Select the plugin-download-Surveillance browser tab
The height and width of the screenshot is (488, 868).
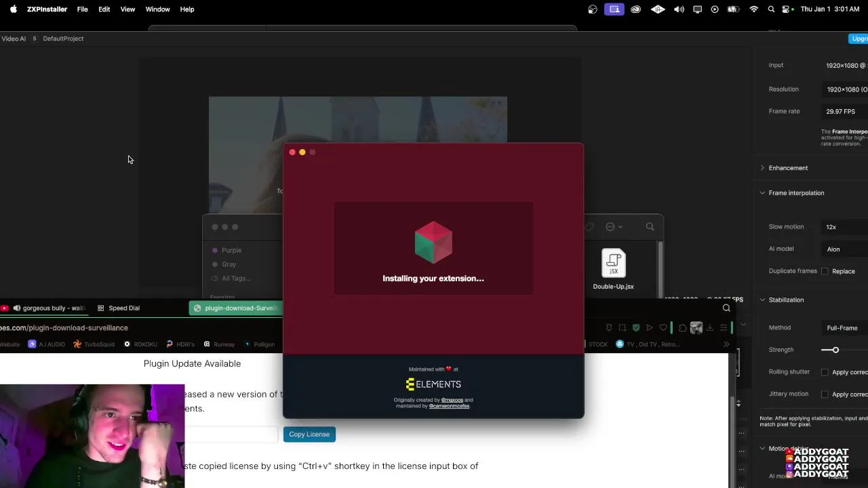click(x=236, y=308)
